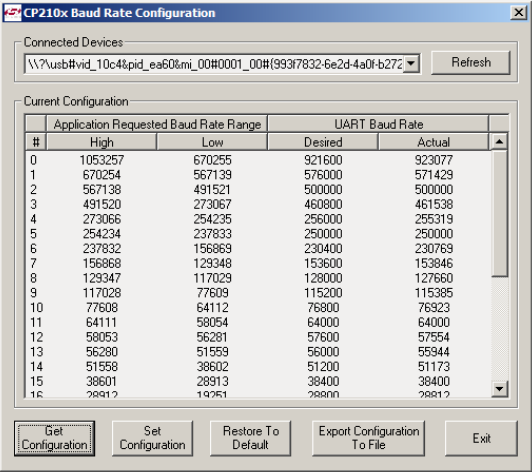Click the scrollbar down arrow
The image size is (532, 472).
pos(499,389)
